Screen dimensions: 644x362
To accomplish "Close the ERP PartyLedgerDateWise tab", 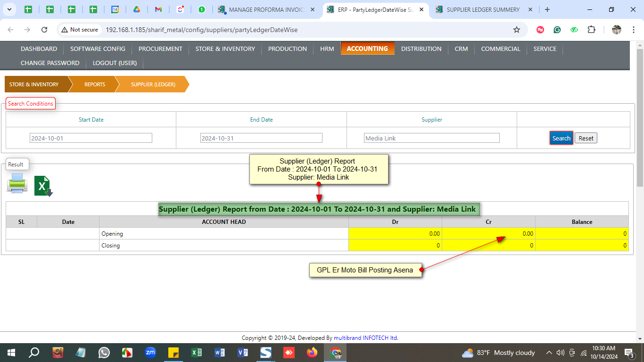I will [x=421, y=9].
